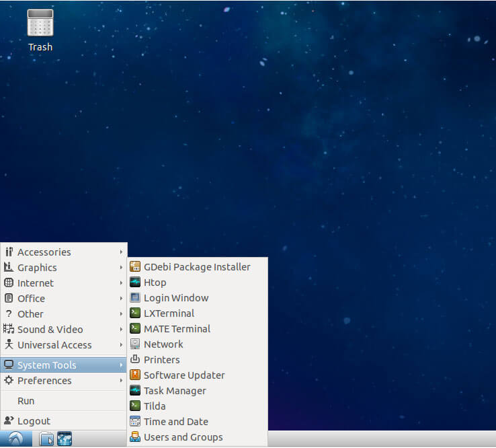The height and width of the screenshot is (448, 496).
Task: Expand the Internet submenu arrow
Action: coord(121,283)
